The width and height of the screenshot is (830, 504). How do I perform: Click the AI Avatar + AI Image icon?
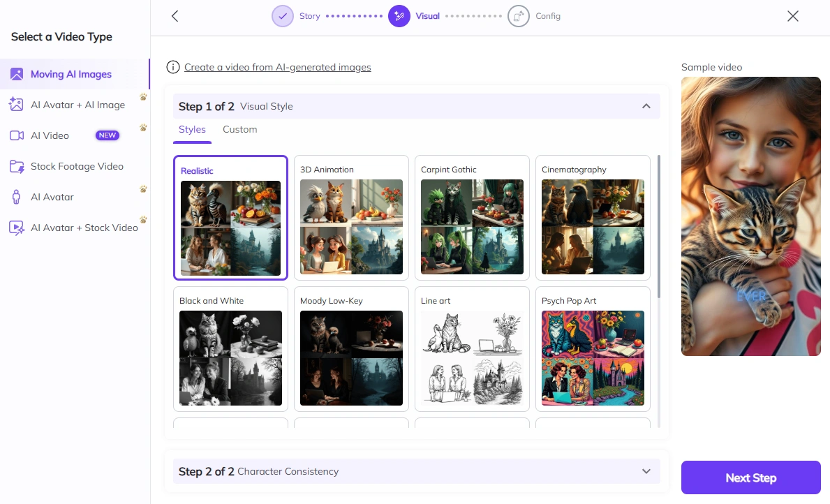click(17, 105)
